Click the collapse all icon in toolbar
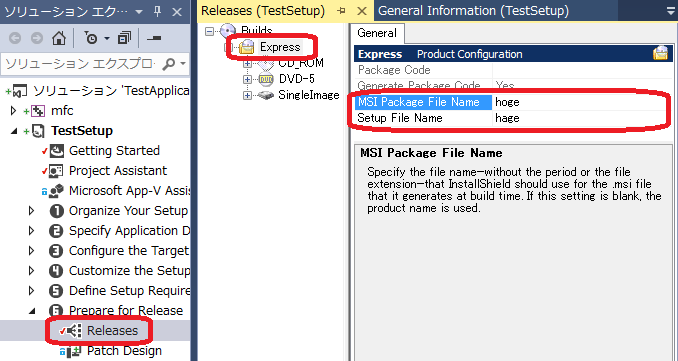The width and height of the screenshot is (678, 361). tap(154, 38)
